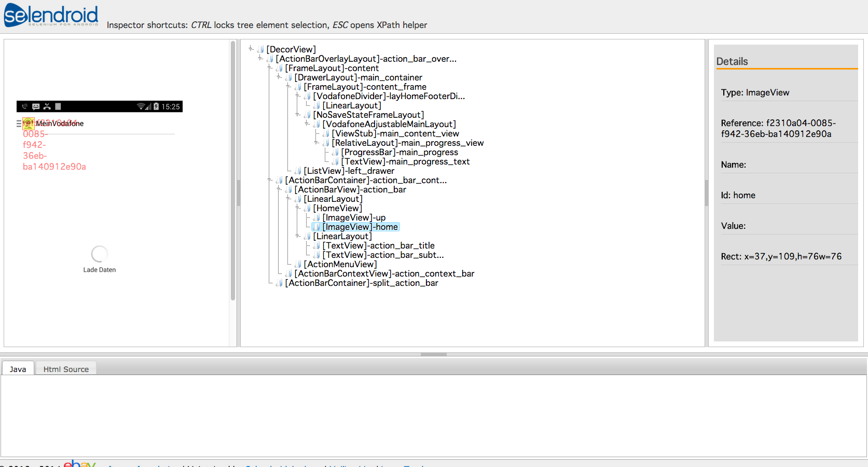868x467 pixels.
Task: Click the node icon beside [TextView]-main_progress_text
Action: (336, 161)
